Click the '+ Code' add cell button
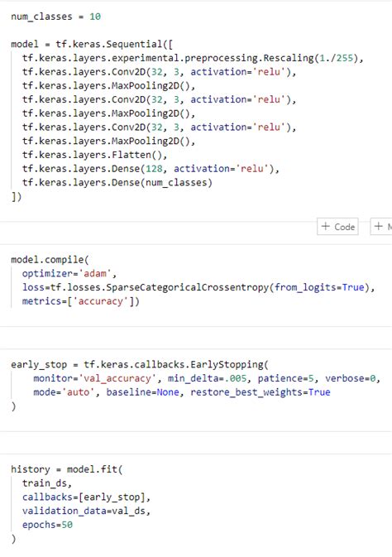Viewport: 392px width, 557px height. coord(337,227)
